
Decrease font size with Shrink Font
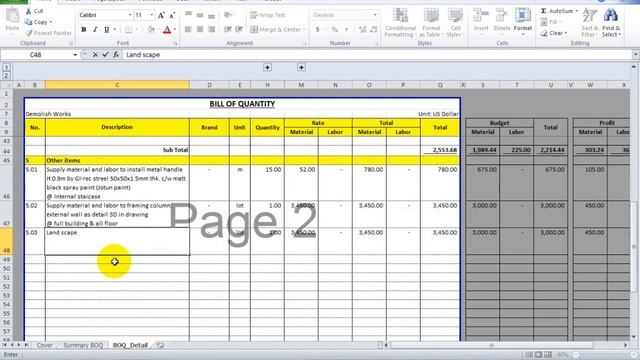[x=172, y=15]
